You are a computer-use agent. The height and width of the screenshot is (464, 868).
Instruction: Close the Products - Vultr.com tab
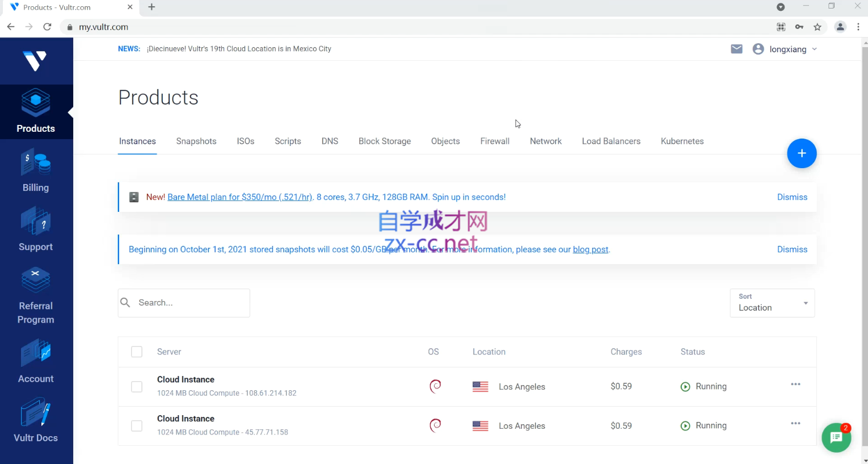click(130, 7)
